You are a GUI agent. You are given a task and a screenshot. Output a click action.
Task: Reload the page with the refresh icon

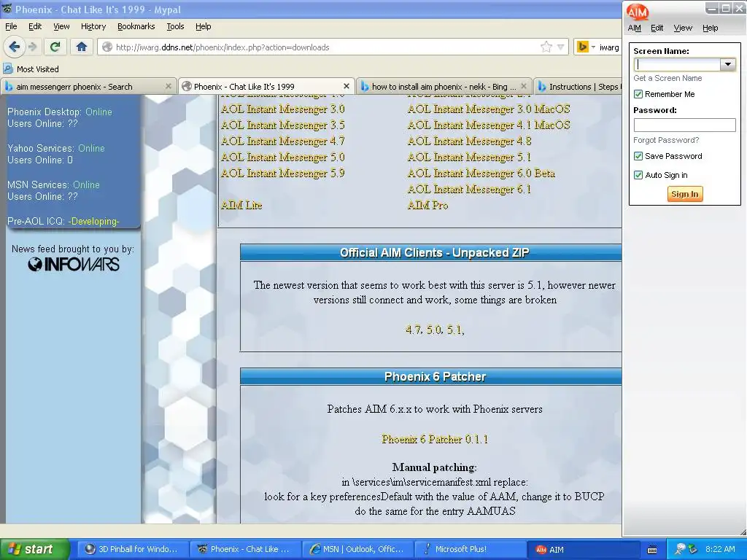[x=55, y=47]
